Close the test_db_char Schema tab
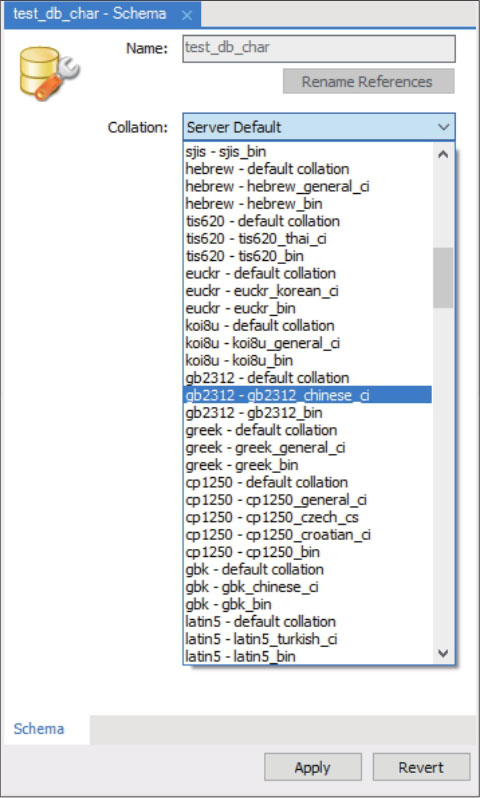Image resolution: width=480 pixels, height=798 pixels. tap(187, 15)
